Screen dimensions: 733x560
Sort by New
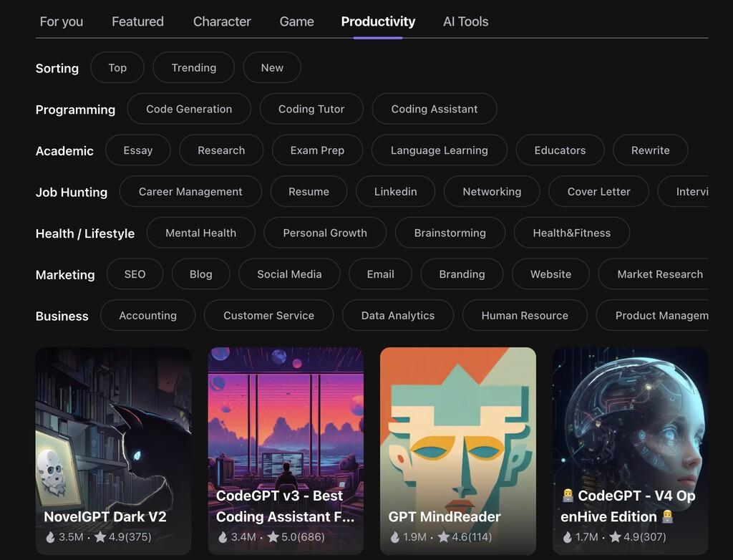272,68
